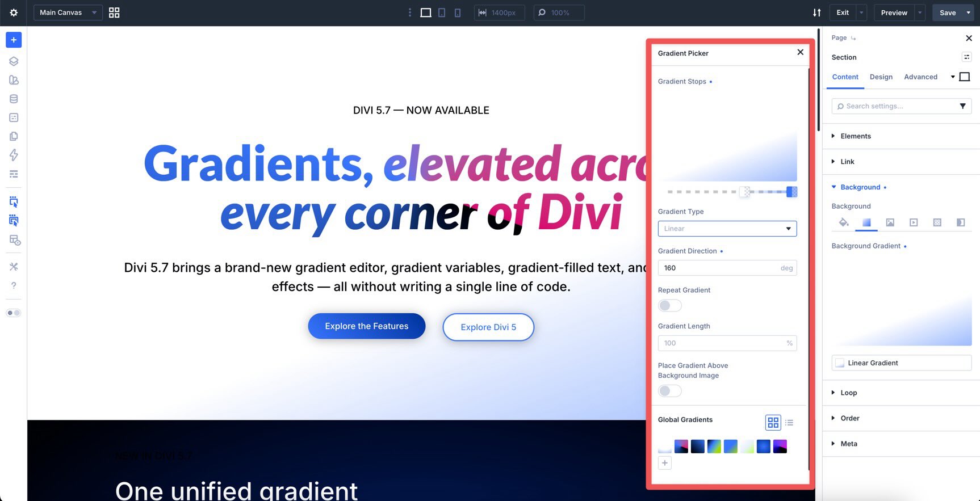Save the page

(x=948, y=12)
